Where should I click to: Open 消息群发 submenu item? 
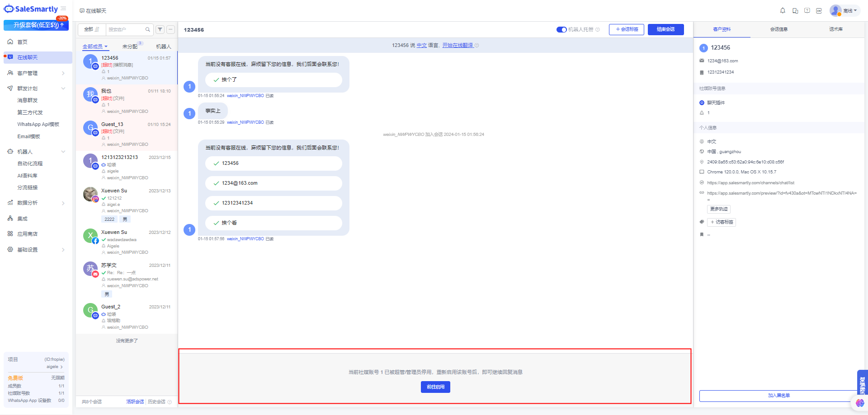[28, 100]
